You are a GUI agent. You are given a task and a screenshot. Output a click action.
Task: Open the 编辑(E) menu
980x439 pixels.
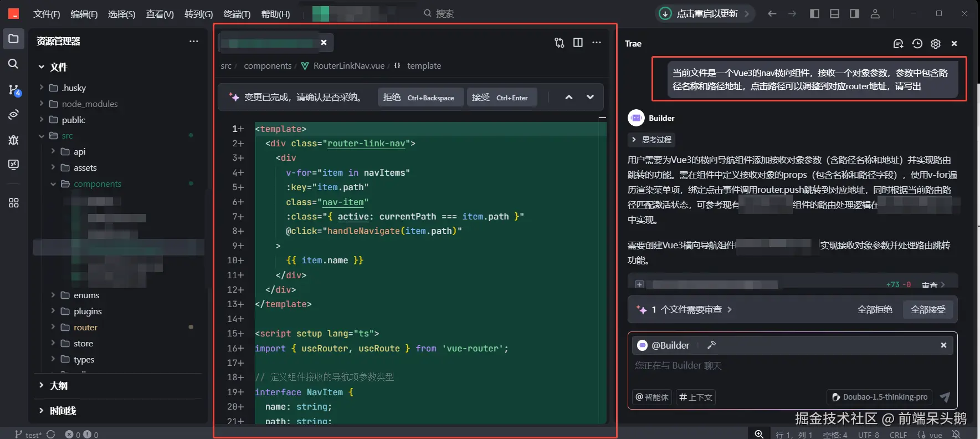tap(84, 14)
